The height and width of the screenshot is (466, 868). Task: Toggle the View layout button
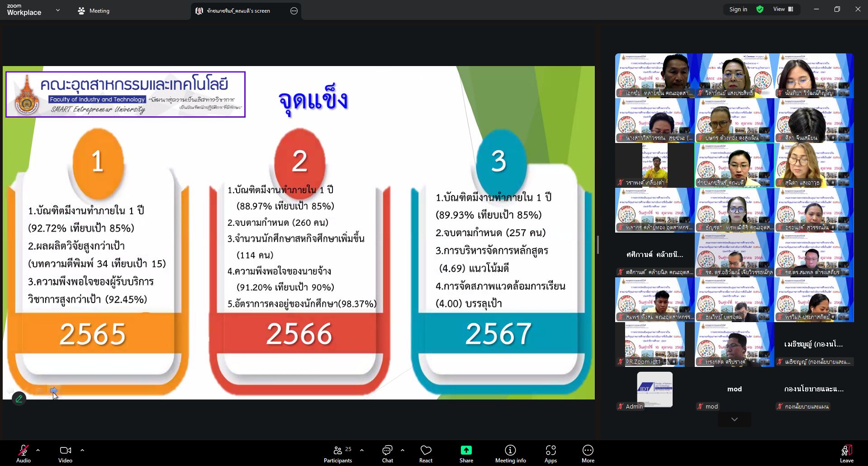point(783,9)
